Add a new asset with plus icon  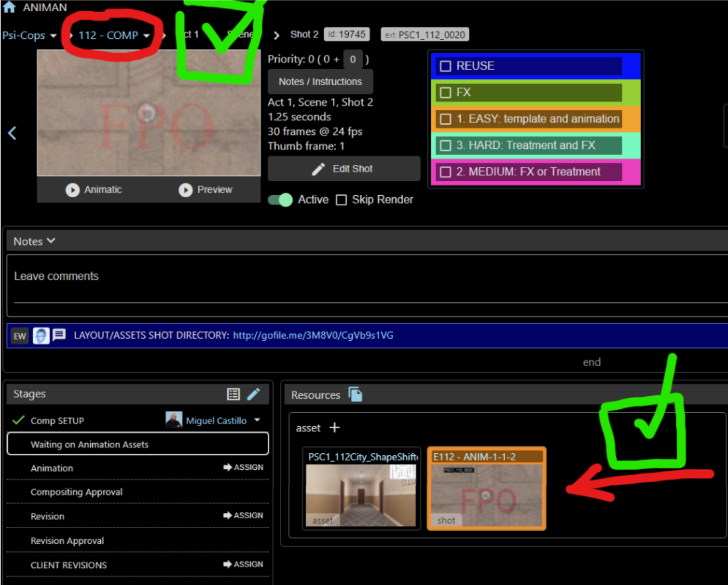tap(334, 428)
